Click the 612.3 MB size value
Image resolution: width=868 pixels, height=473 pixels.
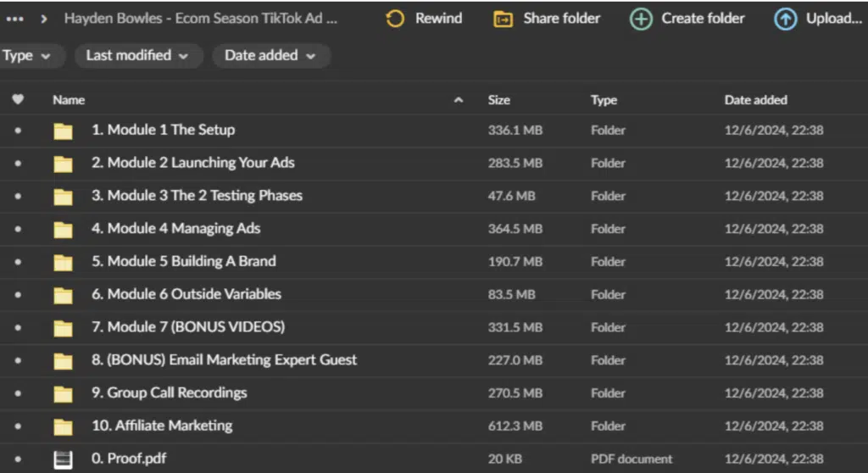tap(515, 426)
